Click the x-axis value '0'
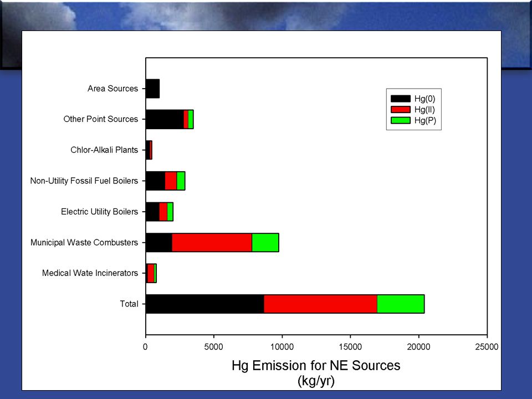Image resolution: width=532 pixels, height=399 pixels. click(145, 347)
